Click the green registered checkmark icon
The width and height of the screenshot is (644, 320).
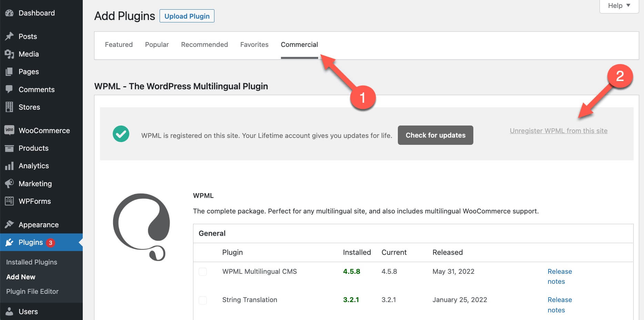(x=121, y=134)
